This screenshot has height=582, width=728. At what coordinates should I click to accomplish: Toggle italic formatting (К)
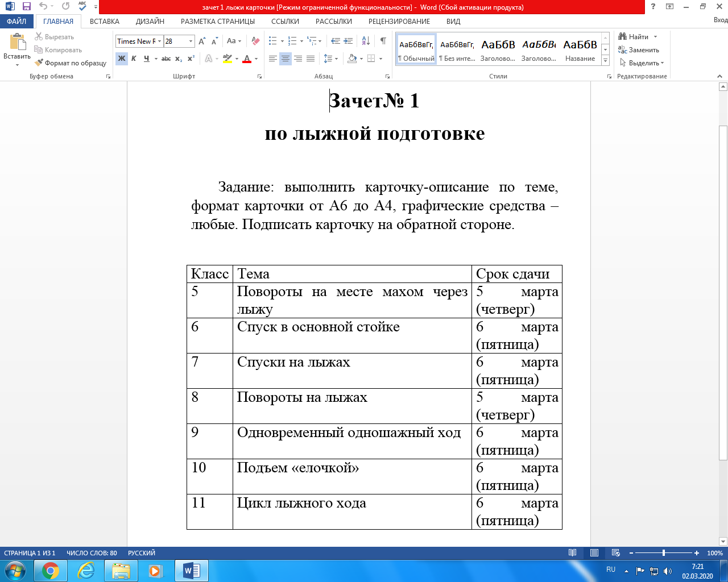click(134, 59)
